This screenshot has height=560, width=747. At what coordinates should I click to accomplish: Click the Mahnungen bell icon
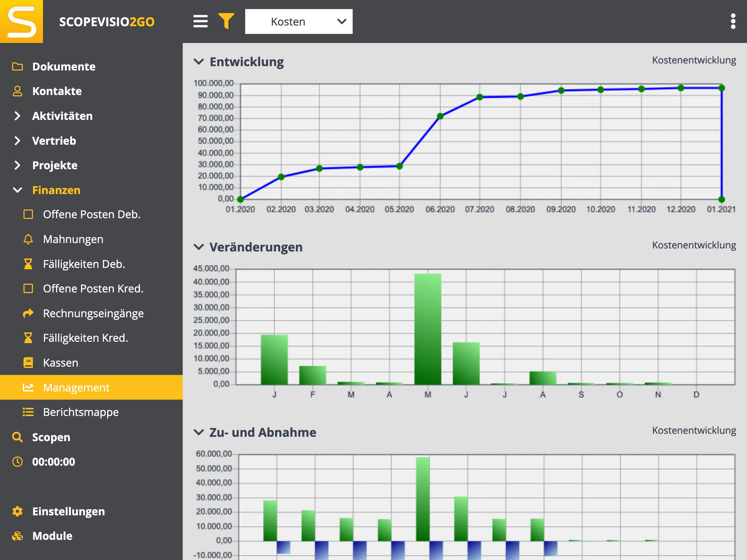coord(28,239)
